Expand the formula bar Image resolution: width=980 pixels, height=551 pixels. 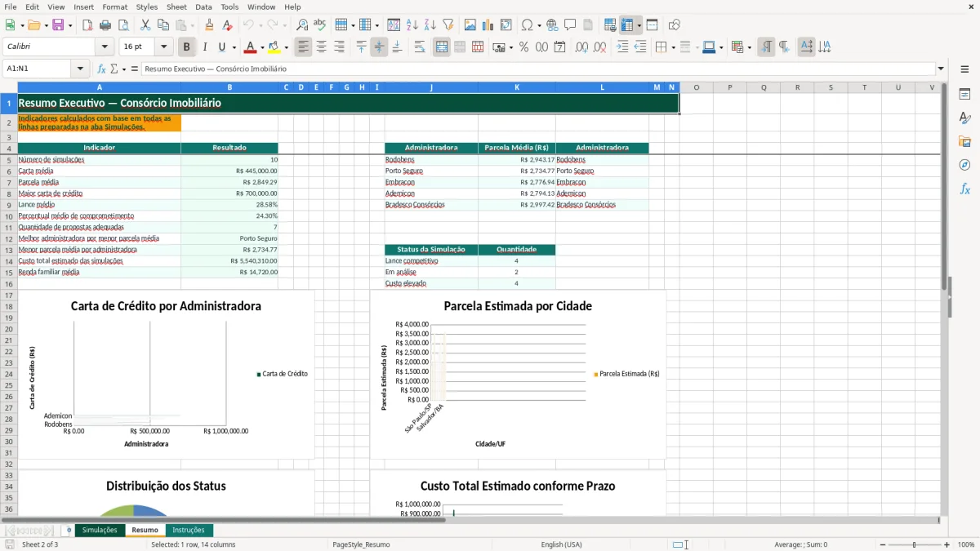(941, 69)
